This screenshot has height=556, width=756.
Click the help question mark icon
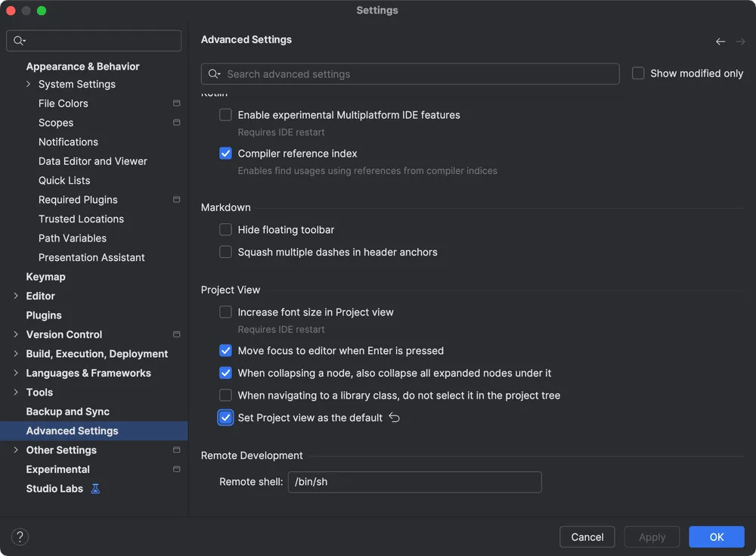(x=20, y=536)
